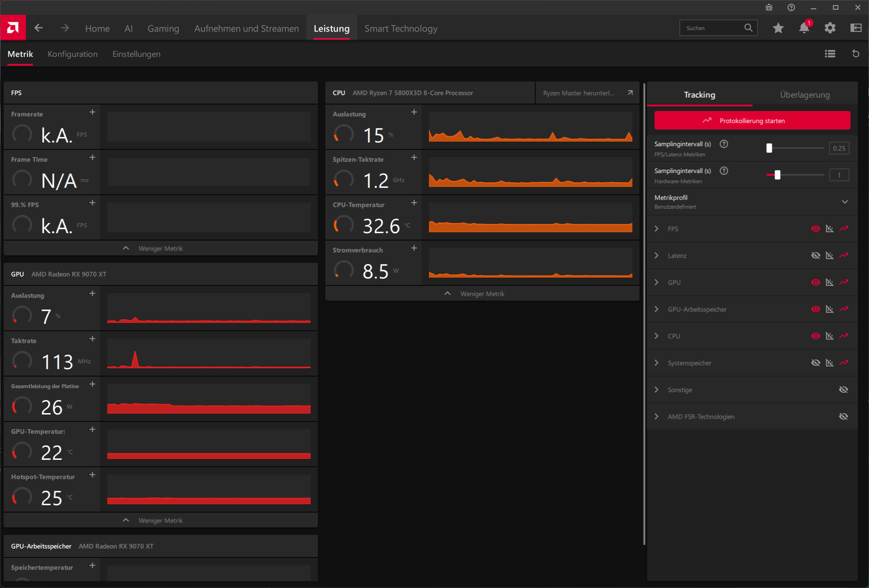This screenshot has height=588, width=869.
Task: Show Latenz metrics via crossed eye
Action: (x=816, y=255)
